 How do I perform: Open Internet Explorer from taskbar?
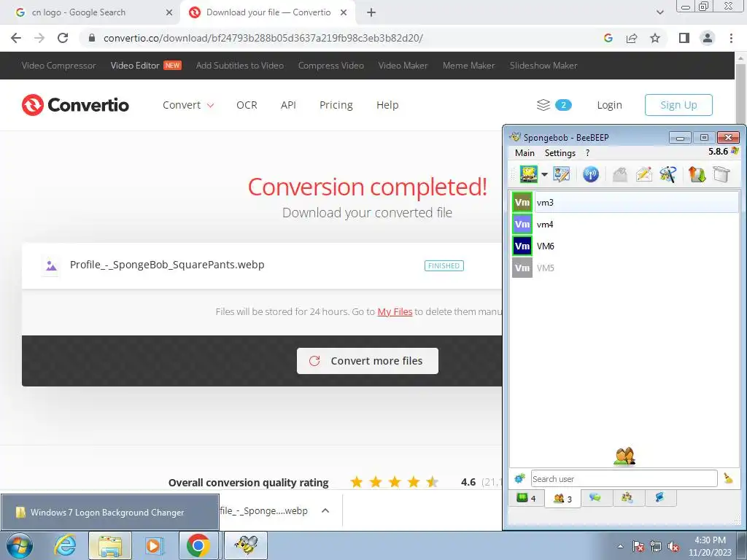pyautogui.click(x=65, y=545)
